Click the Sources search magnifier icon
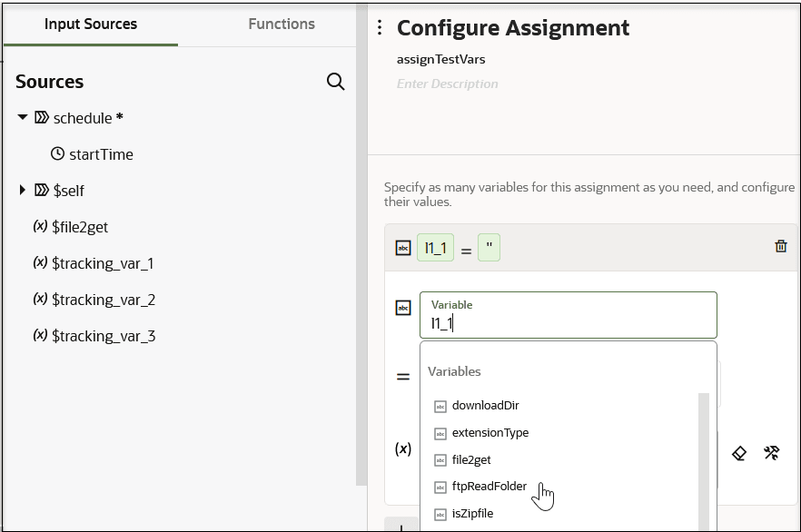This screenshot has height=532, width=801. pos(335,83)
